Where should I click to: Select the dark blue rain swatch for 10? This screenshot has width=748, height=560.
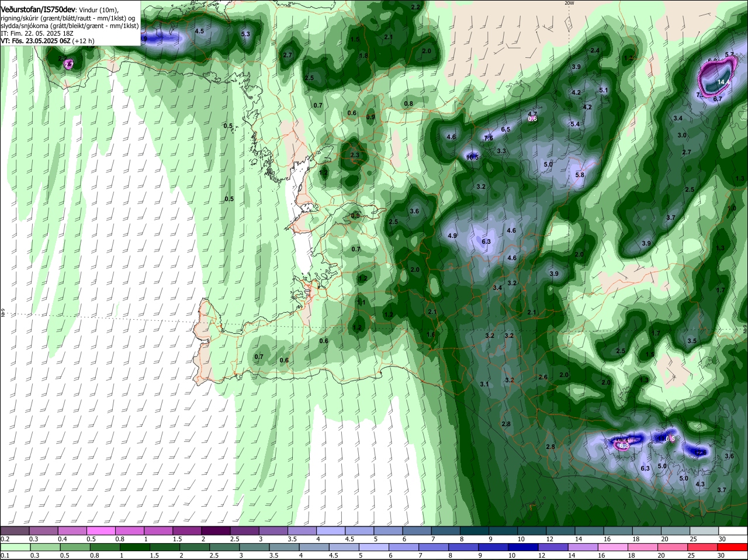click(x=524, y=547)
